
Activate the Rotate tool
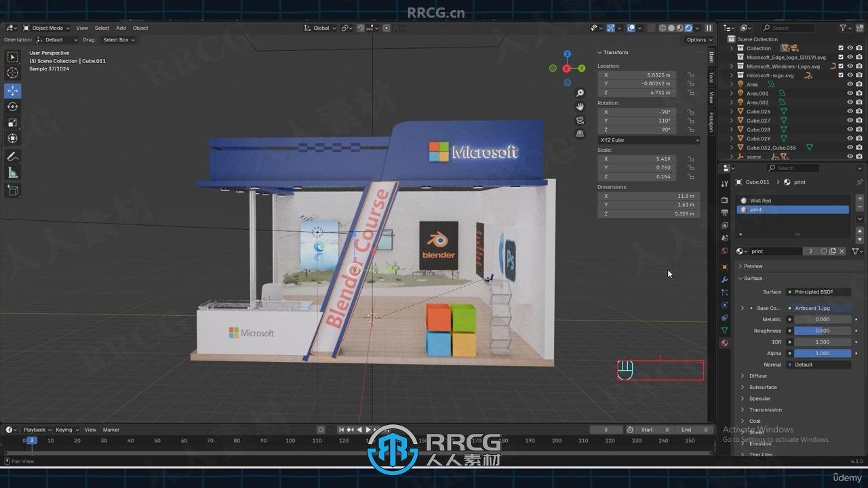pyautogui.click(x=13, y=106)
